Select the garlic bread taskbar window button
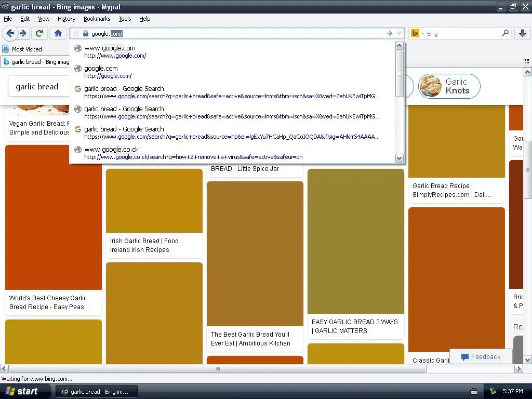The image size is (532, 399). (96, 392)
